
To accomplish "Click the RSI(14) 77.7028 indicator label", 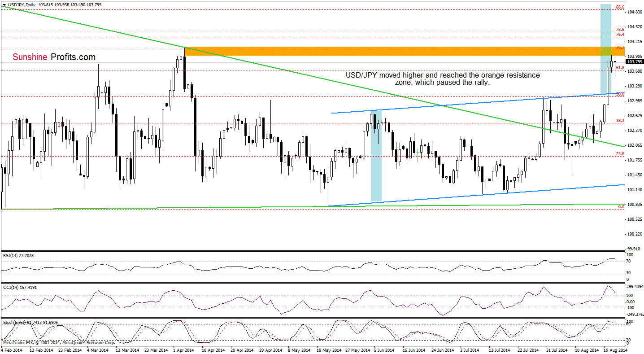I will click(17, 255).
